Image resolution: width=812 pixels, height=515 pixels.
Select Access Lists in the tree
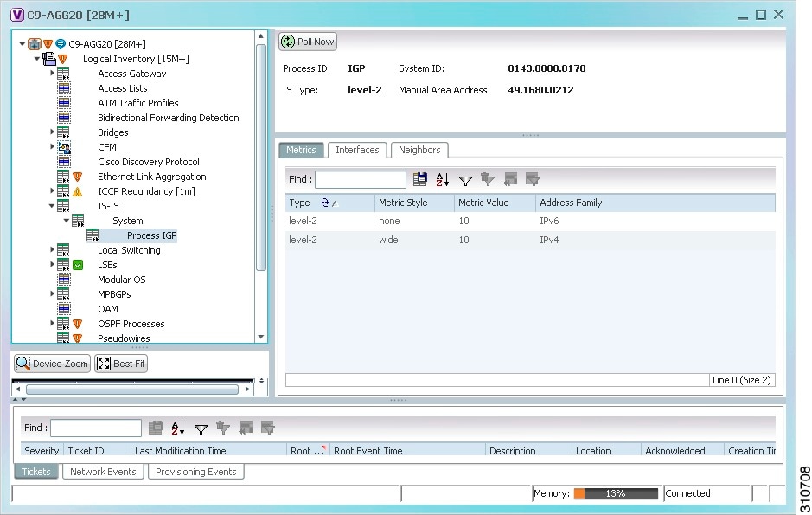click(123, 88)
